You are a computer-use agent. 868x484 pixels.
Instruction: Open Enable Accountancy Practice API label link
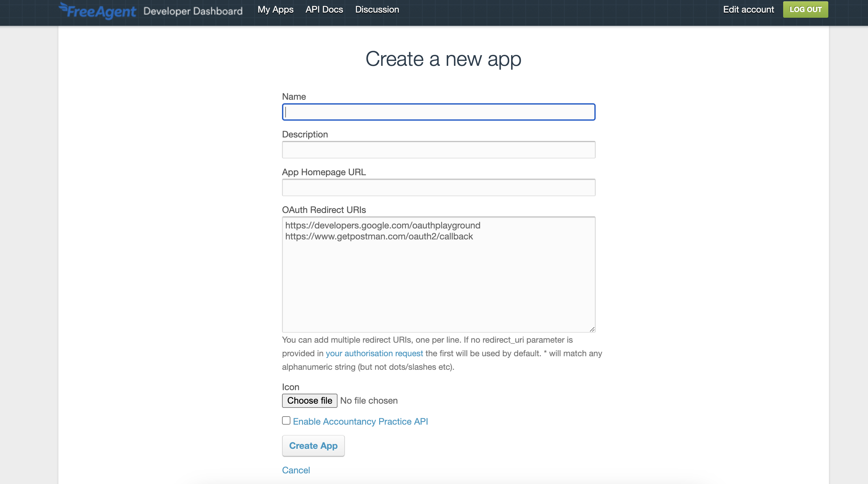[360, 421]
